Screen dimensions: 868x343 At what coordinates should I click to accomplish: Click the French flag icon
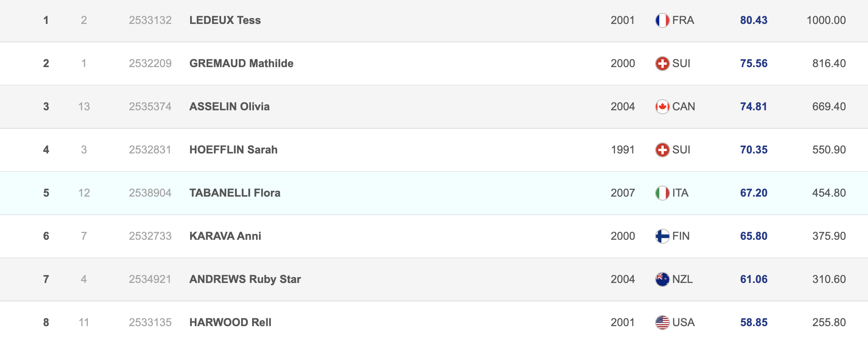662,20
